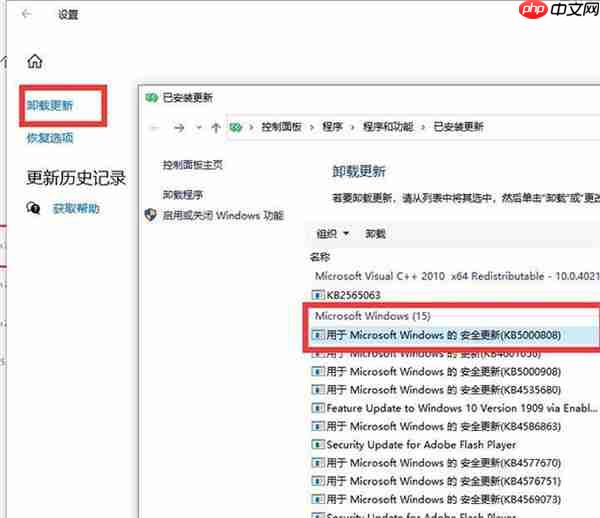The height and width of the screenshot is (518, 600).
Task: Expand chevron after 控制面板 breadcrumb
Action: [x=312, y=127]
